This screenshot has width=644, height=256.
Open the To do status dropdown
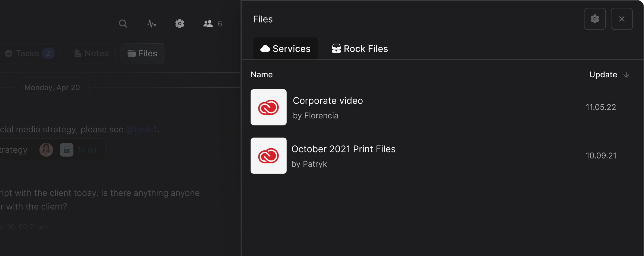pos(87,150)
